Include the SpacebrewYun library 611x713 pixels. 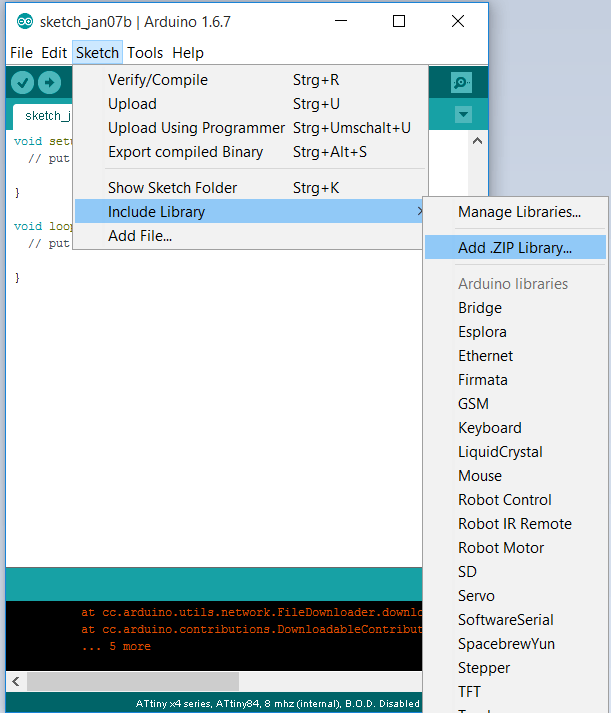pos(515,644)
